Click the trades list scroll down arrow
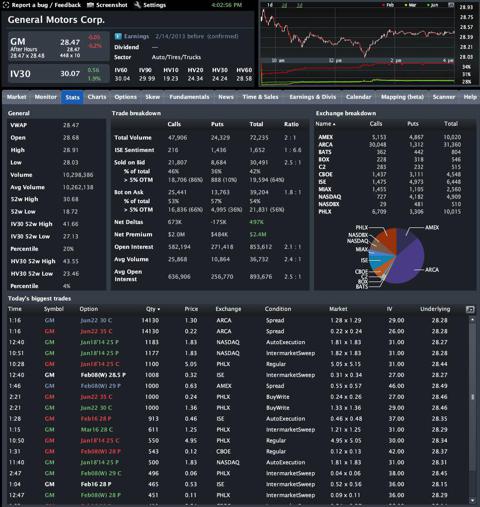Screen dimensions: 480x507 point(472,500)
